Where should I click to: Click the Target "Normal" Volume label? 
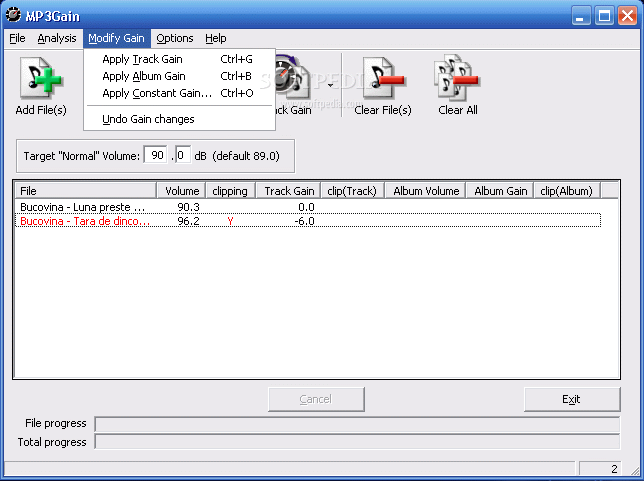(82, 156)
